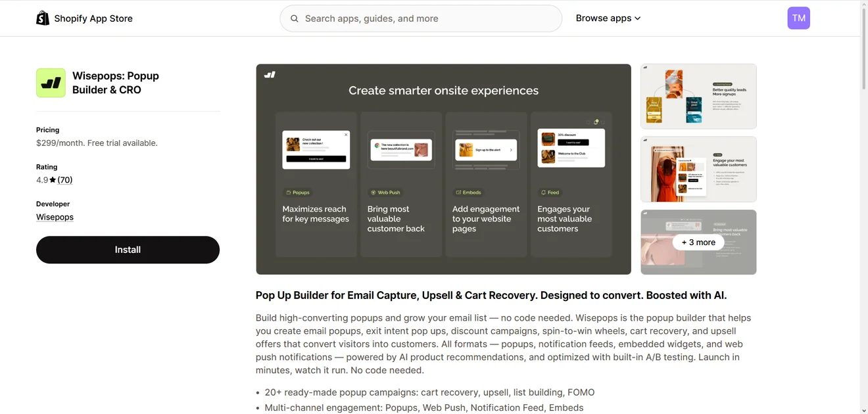Click the 'Developer' label
Viewport: 868px width, 414px height.
(53, 204)
